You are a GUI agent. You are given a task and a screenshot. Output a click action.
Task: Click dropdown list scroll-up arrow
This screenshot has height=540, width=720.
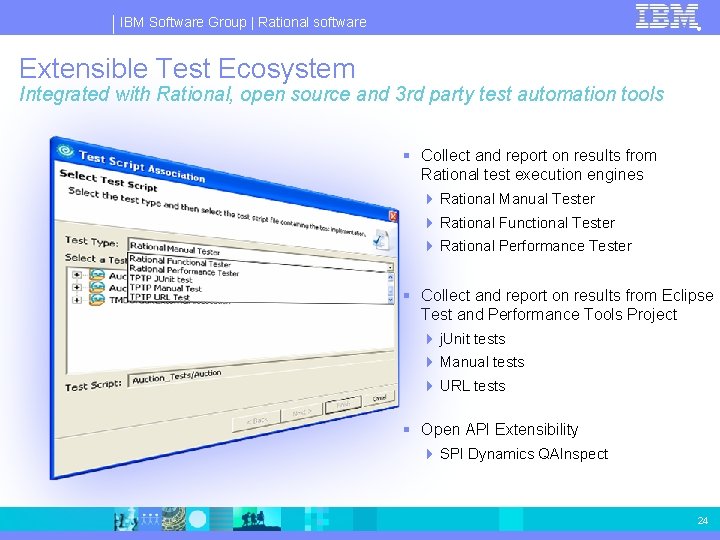click(390, 277)
